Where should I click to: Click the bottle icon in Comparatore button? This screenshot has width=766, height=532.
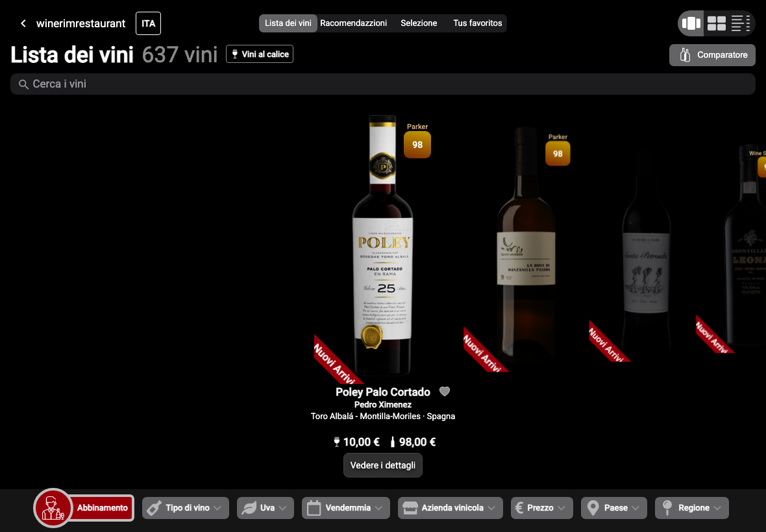click(x=685, y=55)
